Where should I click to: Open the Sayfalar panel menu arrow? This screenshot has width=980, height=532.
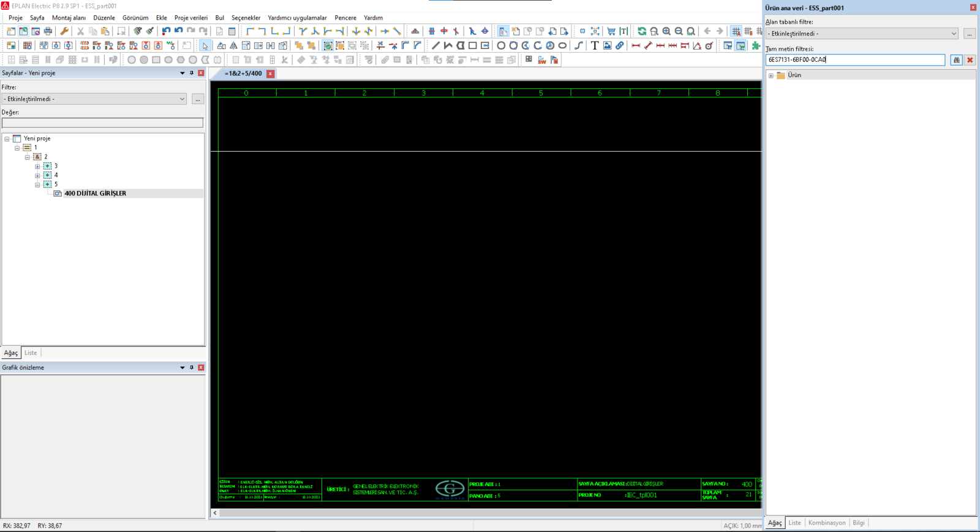coord(182,73)
